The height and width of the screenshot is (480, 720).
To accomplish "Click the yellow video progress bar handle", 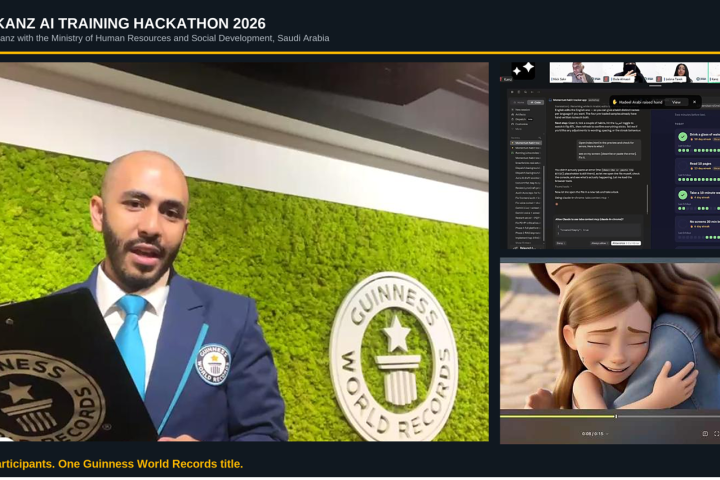I will 616,417.
